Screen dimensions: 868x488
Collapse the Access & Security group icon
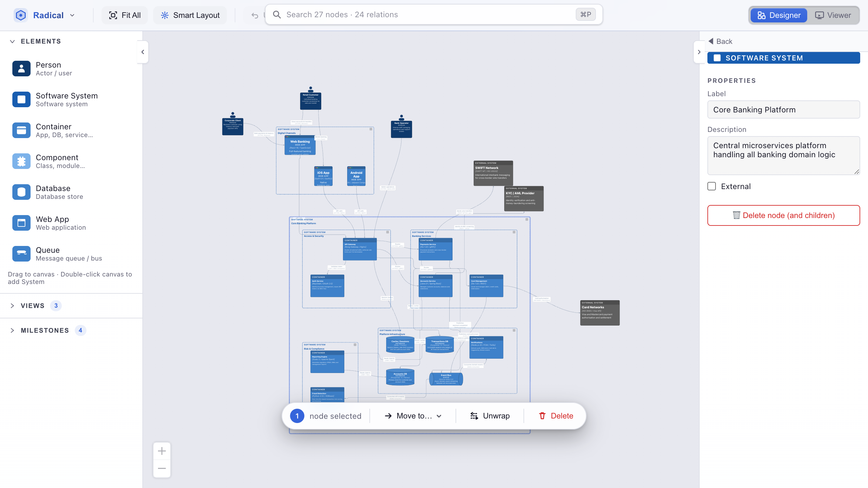click(x=388, y=232)
